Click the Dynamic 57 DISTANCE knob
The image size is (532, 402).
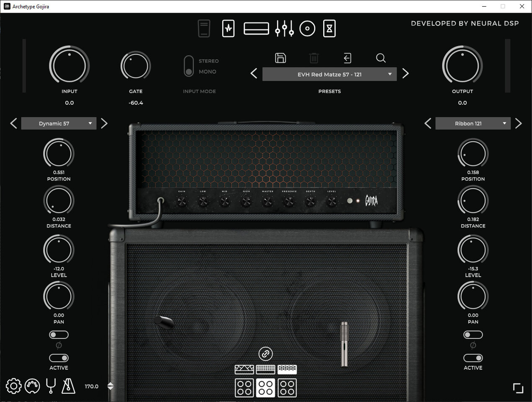point(59,201)
